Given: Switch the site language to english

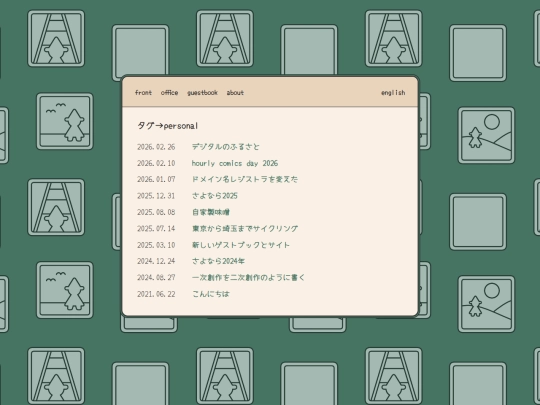Looking at the screenshot, I should 393,93.
